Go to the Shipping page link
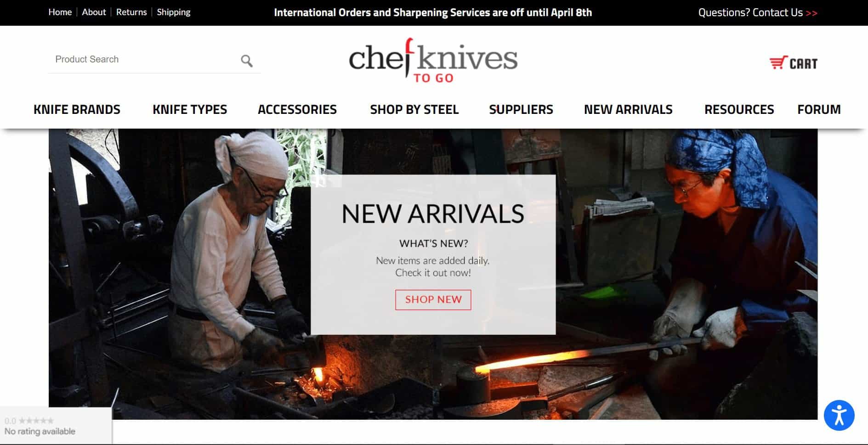Viewport: 868px width, 445px height. coord(174,12)
